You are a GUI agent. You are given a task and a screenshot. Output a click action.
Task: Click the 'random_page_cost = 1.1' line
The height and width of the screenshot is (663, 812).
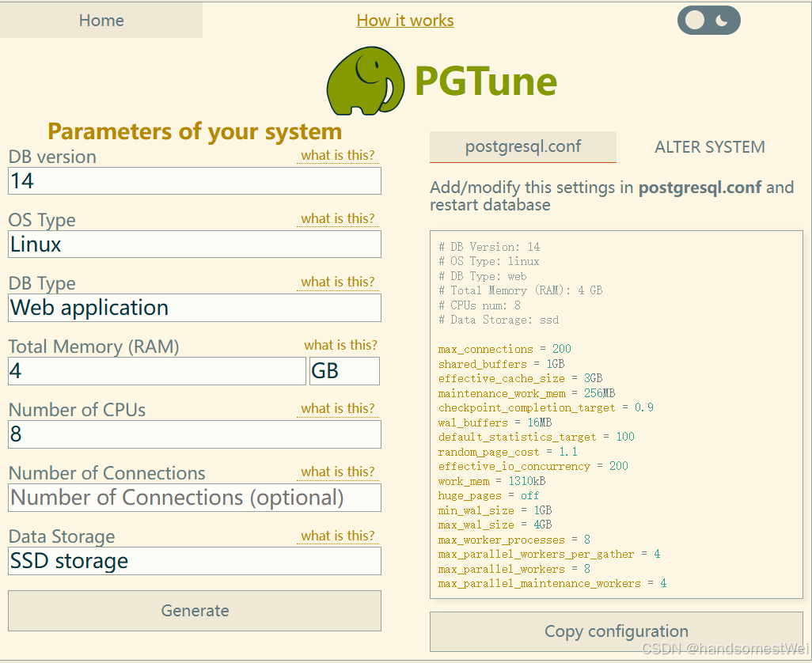pyautogui.click(x=508, y=452)
